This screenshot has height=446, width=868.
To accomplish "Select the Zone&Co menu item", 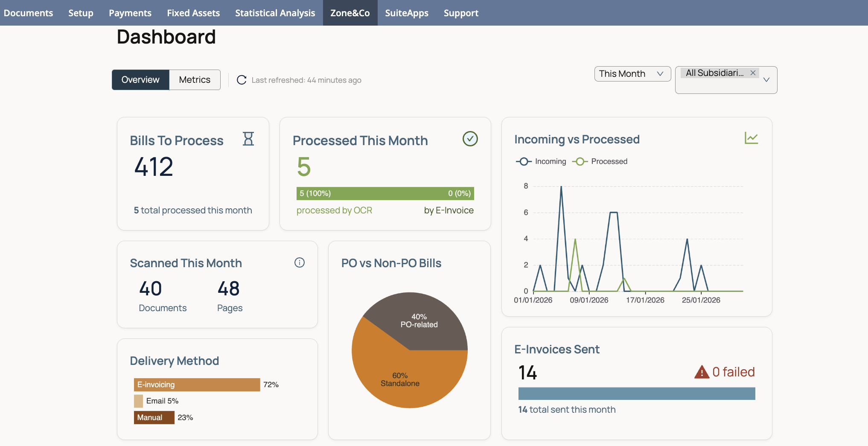I will click(x=350, y=13).
